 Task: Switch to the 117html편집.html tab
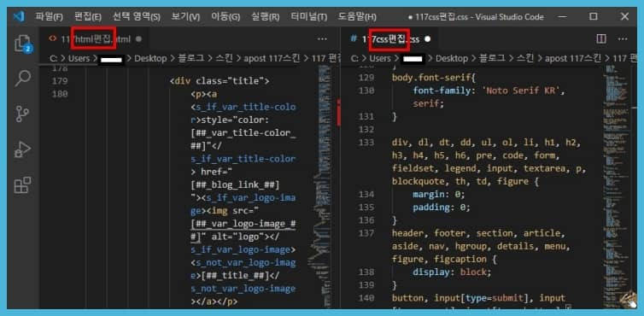point(96,39)
